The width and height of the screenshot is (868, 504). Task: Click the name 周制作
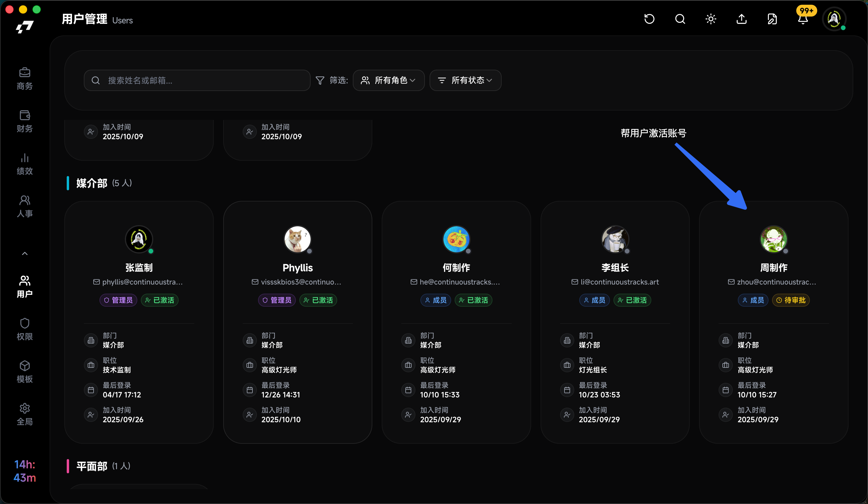774,268
